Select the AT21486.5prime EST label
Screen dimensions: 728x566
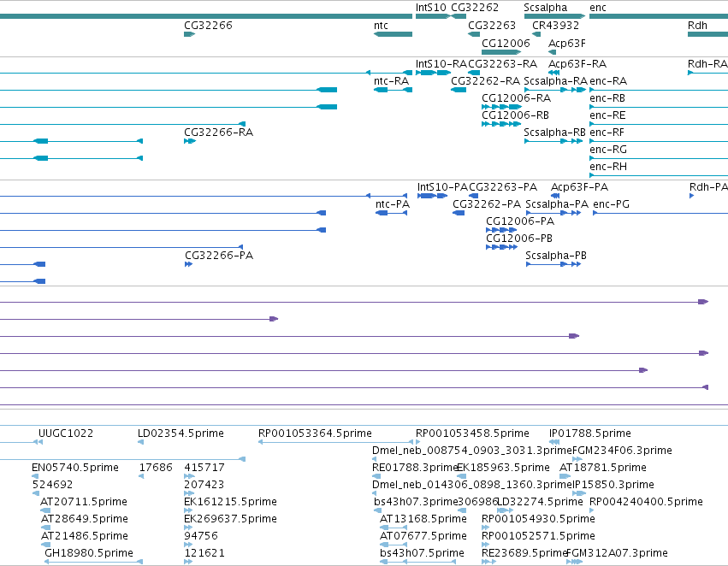84,537
